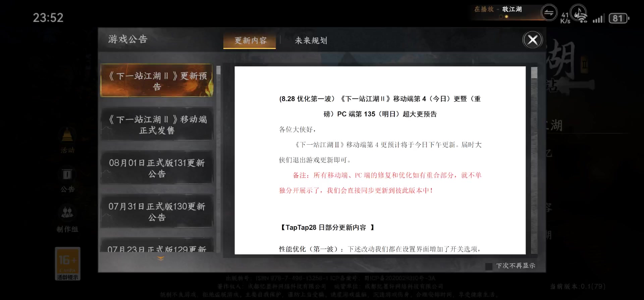Enable the 下次不再显示 checkbox
Viewport: 644px width, 300px height.
tap(489, 266)
